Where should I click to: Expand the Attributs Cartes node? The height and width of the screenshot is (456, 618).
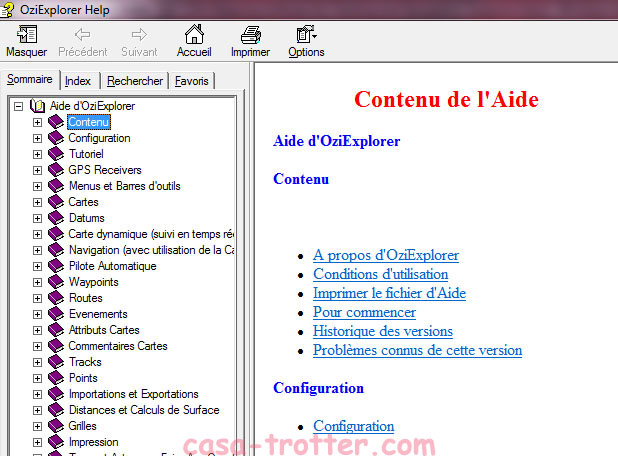[x=37, y=330]
